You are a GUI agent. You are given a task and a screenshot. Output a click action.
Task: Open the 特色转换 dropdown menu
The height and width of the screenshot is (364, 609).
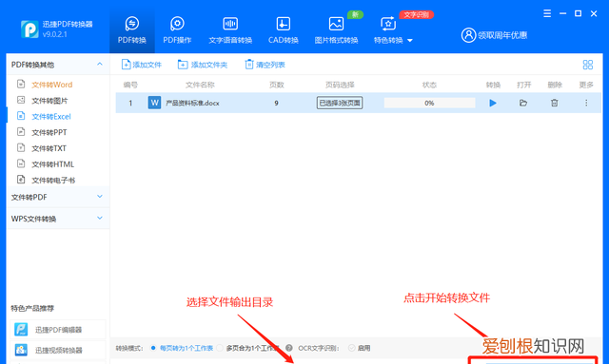tap(393, 30)
